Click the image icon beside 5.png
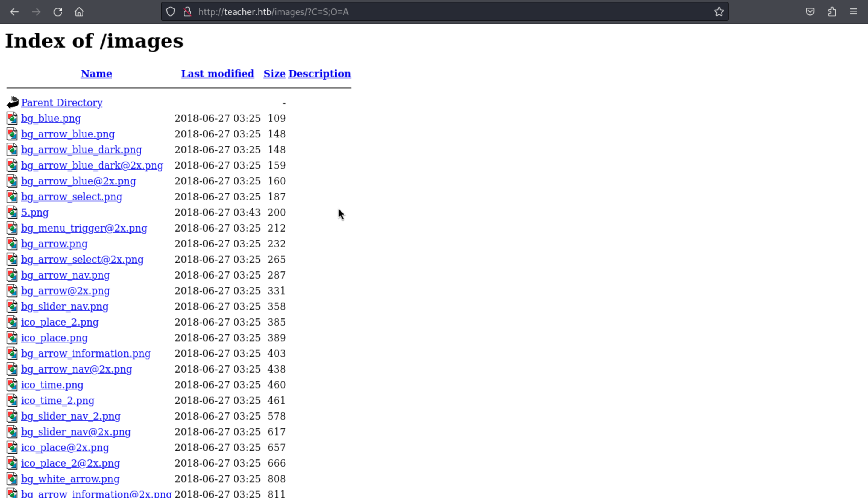Screen dimensions: 868x498 (x=12, y=213)
